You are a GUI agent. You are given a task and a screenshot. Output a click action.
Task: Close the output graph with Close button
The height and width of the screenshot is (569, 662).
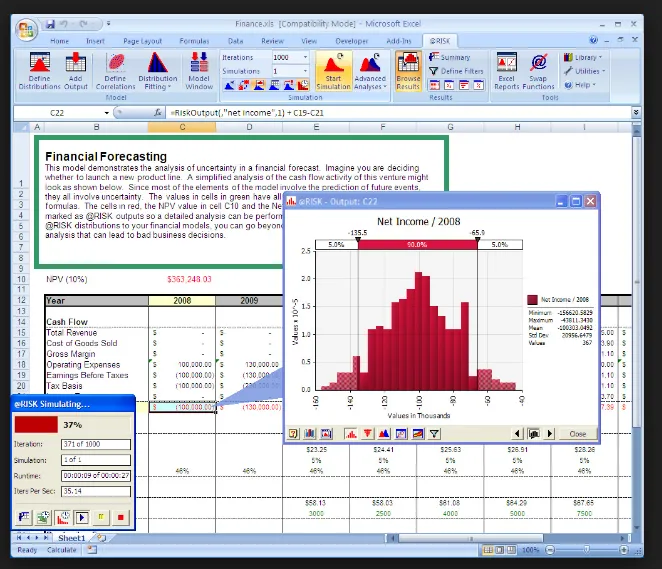pyautogui.click(x=578, y=434)
